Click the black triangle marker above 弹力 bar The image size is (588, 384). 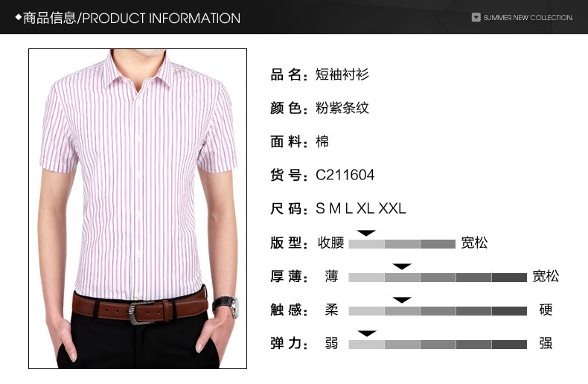click(367, 333)
